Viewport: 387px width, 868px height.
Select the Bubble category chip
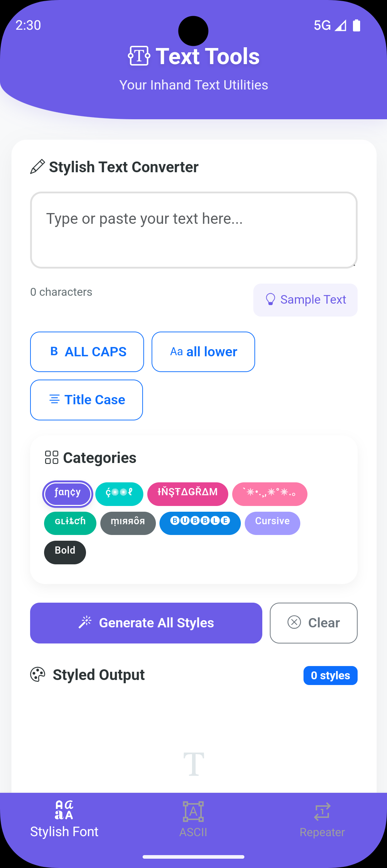200,523
